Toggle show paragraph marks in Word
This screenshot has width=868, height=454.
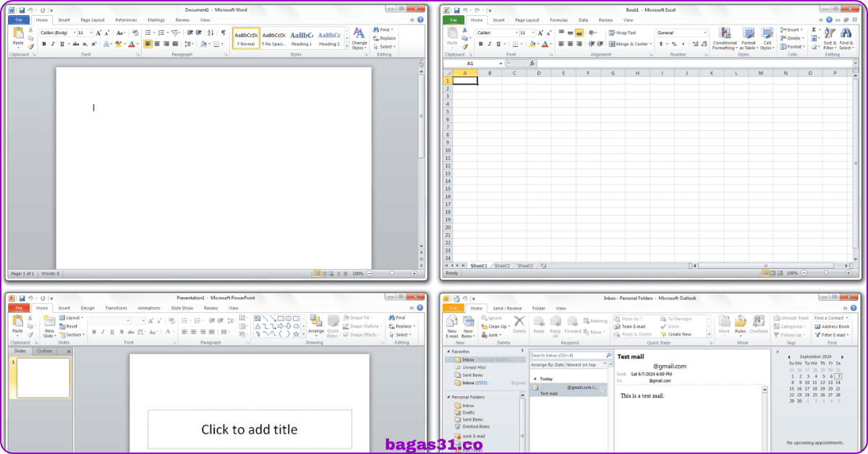tap(224, 33)
